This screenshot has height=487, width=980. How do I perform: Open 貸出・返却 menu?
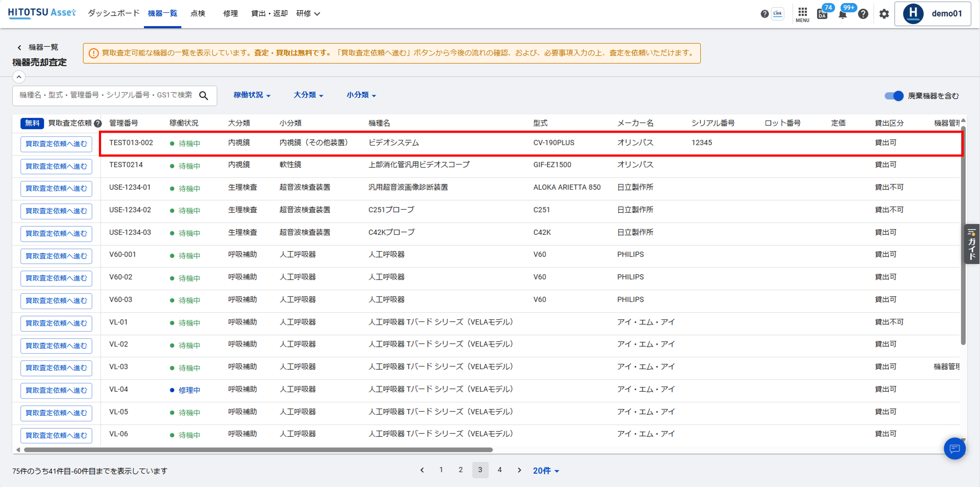269,13
